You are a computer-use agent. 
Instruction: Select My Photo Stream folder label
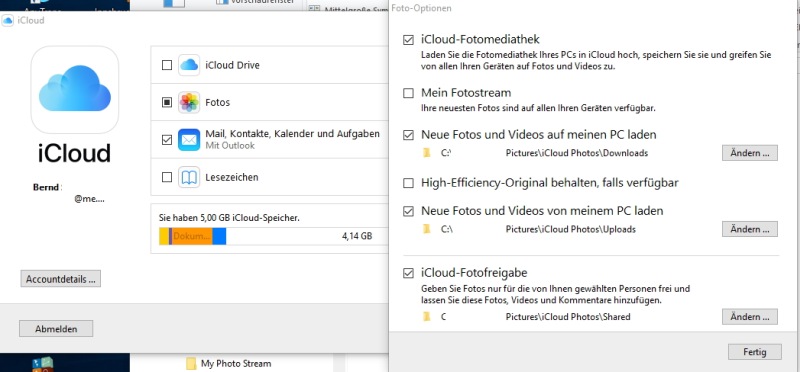coord(236,364)
